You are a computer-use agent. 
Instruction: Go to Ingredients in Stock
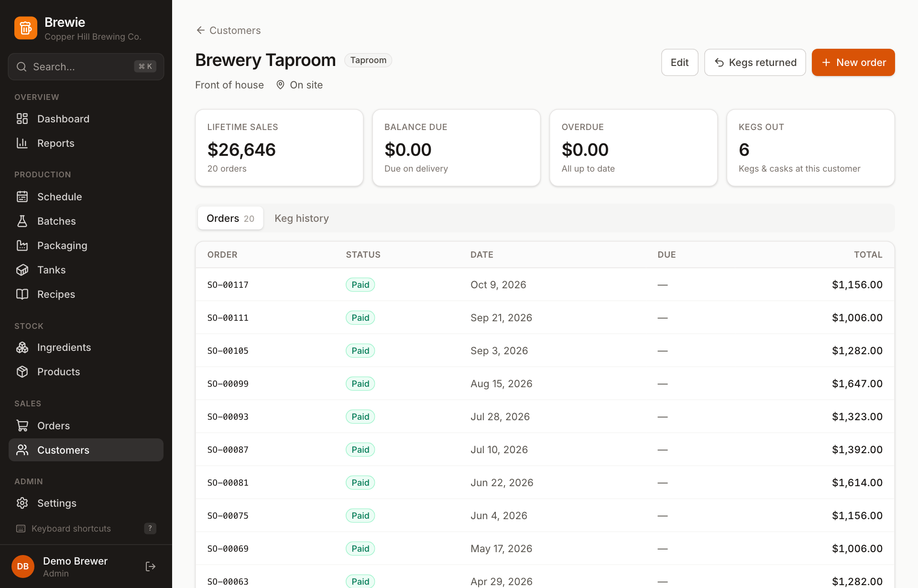pyautogui.click(x=86, y=347)
